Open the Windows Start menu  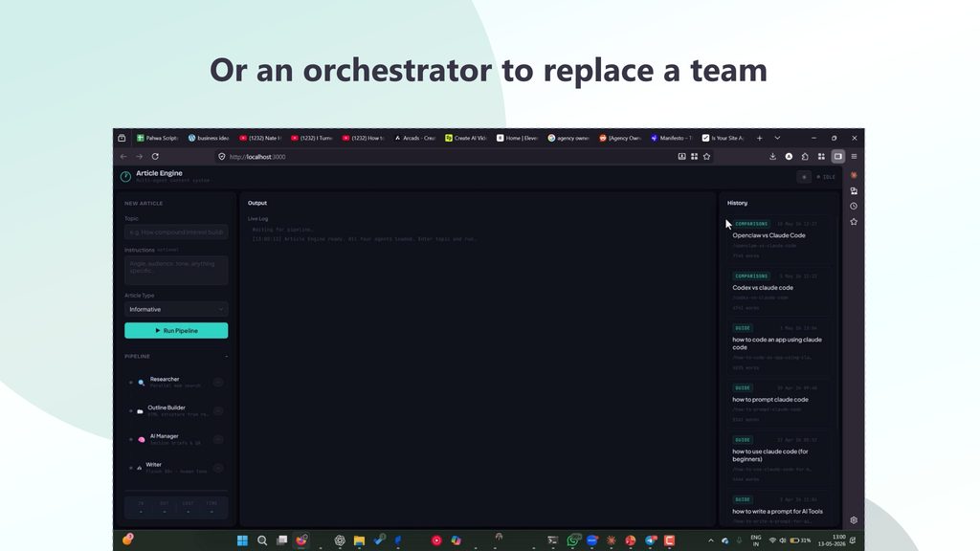(242, 540)
